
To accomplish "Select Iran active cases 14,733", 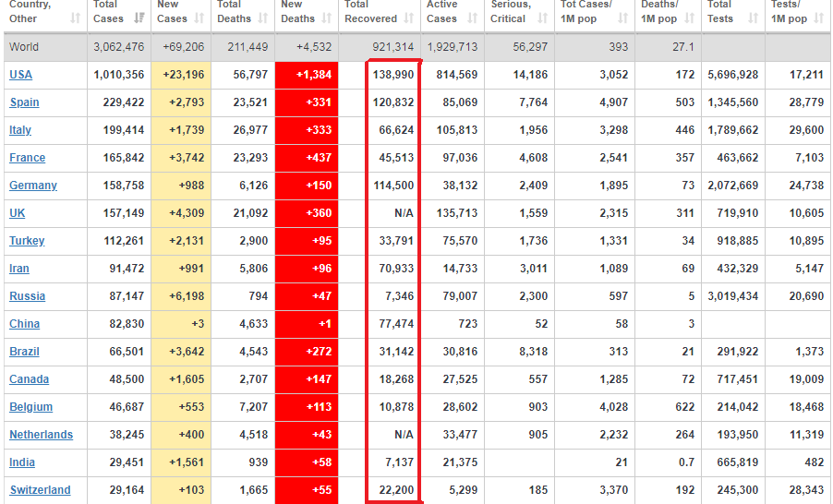I will (460, 269).
